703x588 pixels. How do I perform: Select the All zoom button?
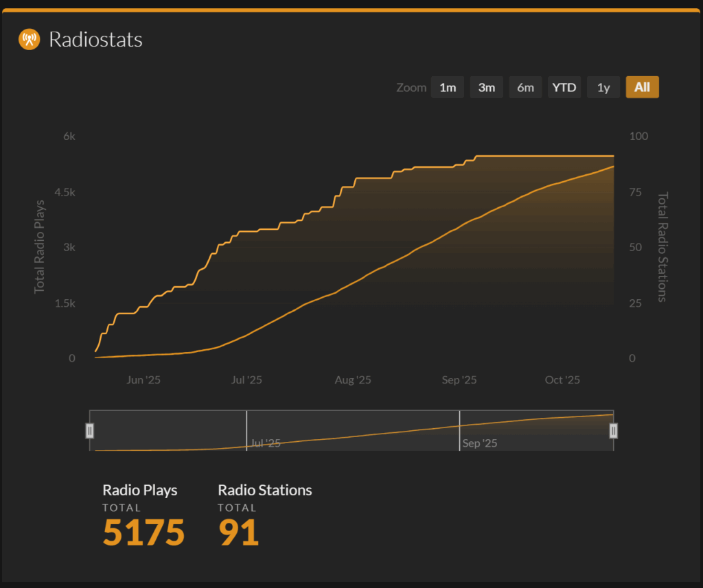click(x=642, y=87)
